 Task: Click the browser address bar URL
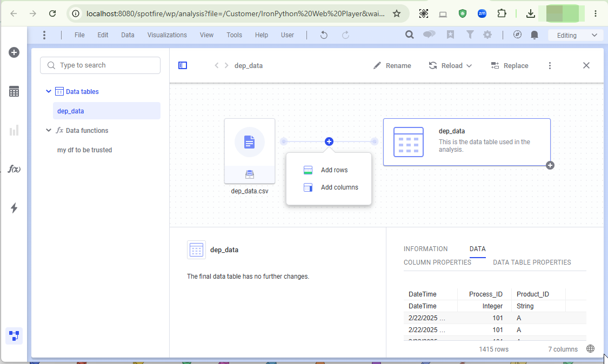tap(236, 14)
